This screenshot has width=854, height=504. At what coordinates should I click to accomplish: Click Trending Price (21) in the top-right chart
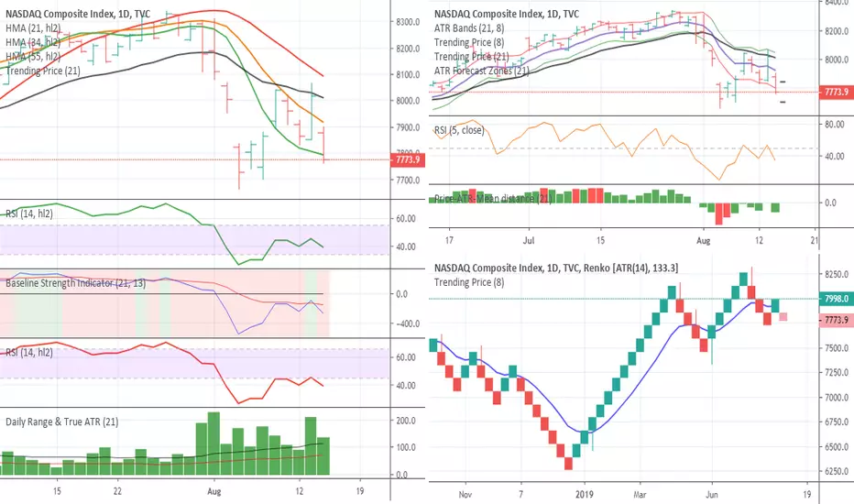472,57
